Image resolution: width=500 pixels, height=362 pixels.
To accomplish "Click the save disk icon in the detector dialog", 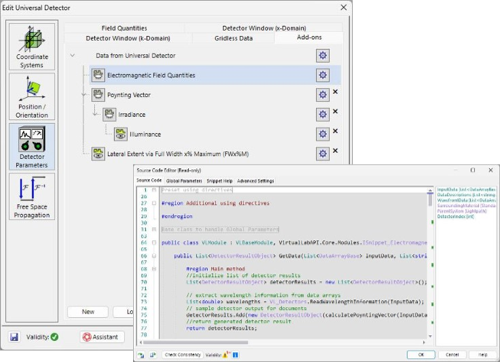I will pyautogui.click(x=14, y=337).
